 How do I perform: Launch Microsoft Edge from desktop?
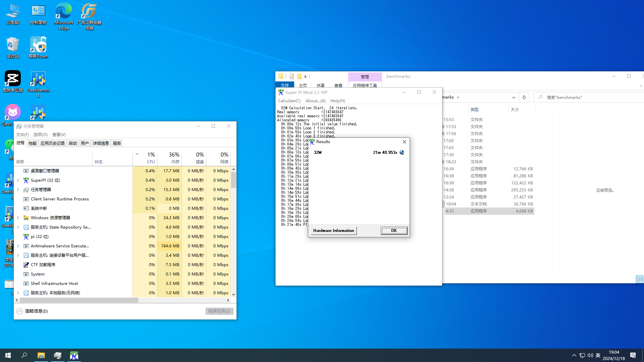64,16
